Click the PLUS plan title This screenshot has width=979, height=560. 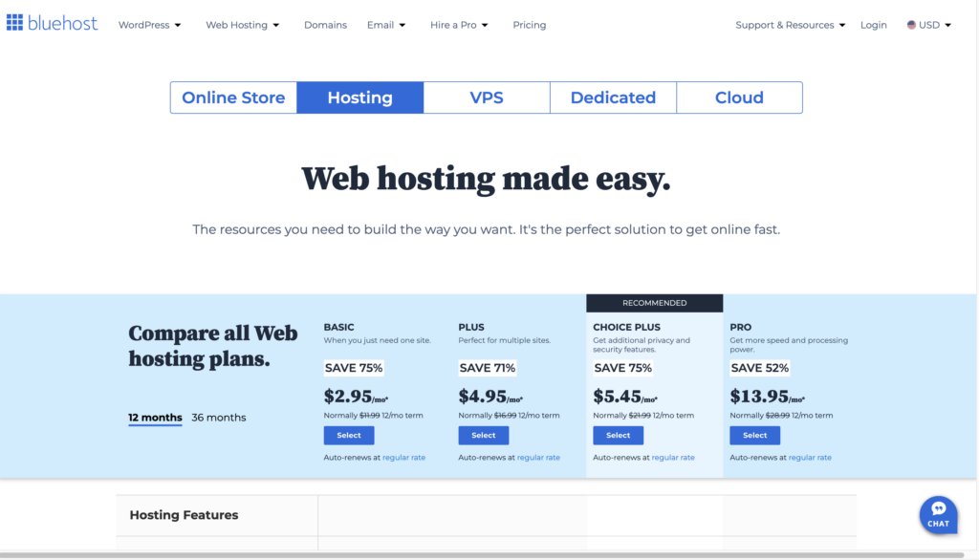click(x=470, y=327)
